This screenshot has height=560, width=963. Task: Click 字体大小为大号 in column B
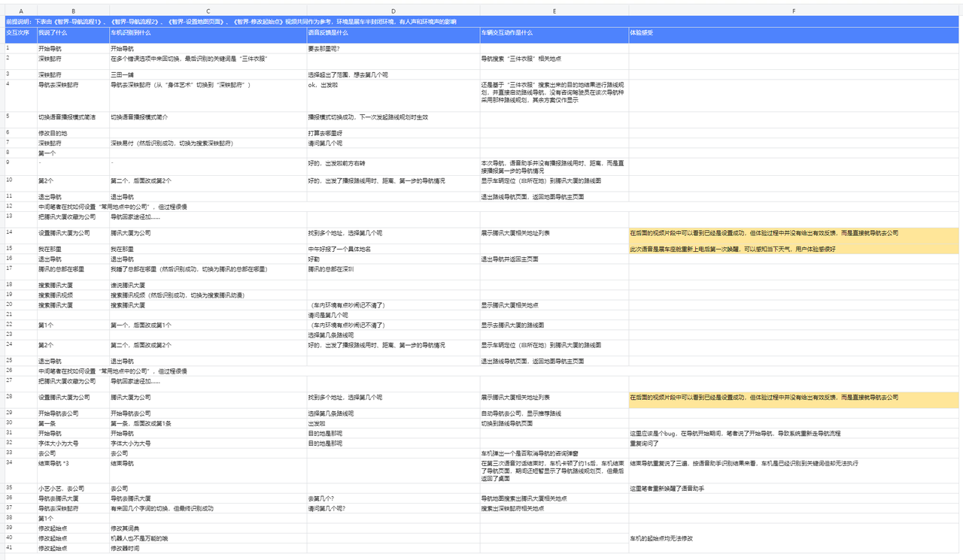[x=73, y=443]
